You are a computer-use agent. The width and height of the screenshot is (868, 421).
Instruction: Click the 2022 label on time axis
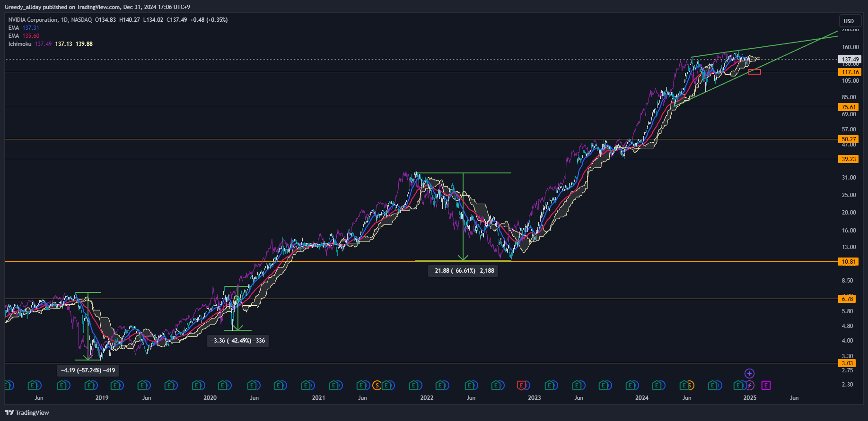pyautogui.click(x=427, y=398)
